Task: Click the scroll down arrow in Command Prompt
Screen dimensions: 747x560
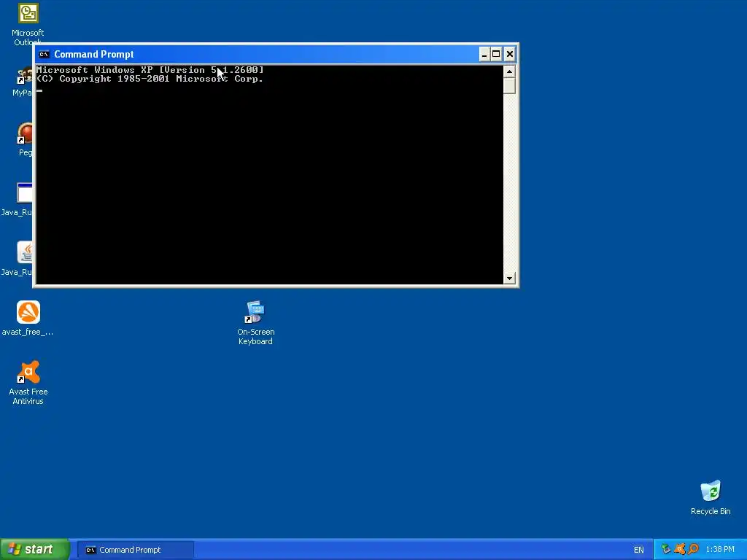Action: pos(509,278)
